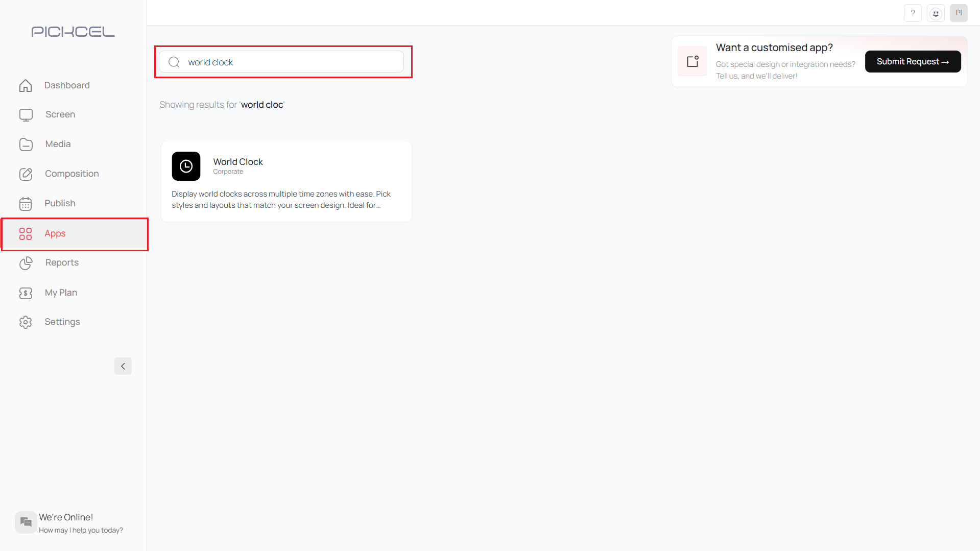Click the World Clock title
This screenshot has height=551, width=980.
(x=238, y=162)
